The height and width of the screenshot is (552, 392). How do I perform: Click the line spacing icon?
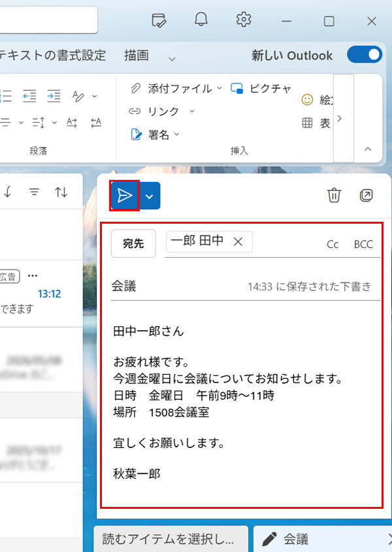(x=39, y=122)
